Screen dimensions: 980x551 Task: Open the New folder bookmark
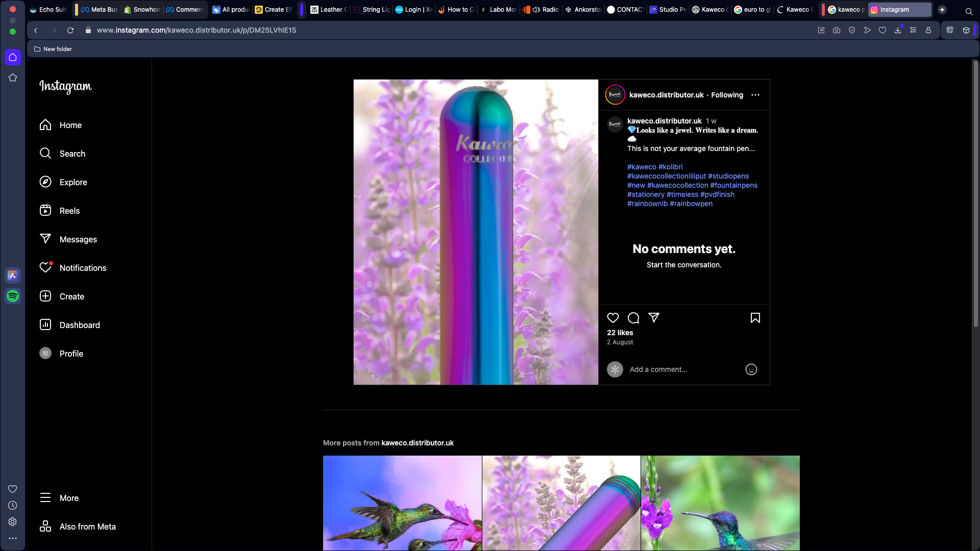click(x=53, y=49)
